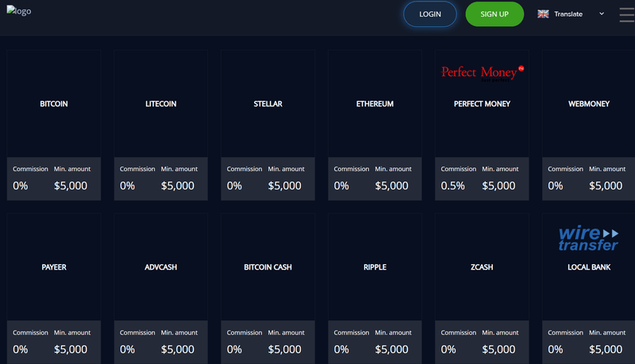Viewport: 635px width, 364px height.
Task: Click the LOGIN button
Action: click(x=429, y=14)
